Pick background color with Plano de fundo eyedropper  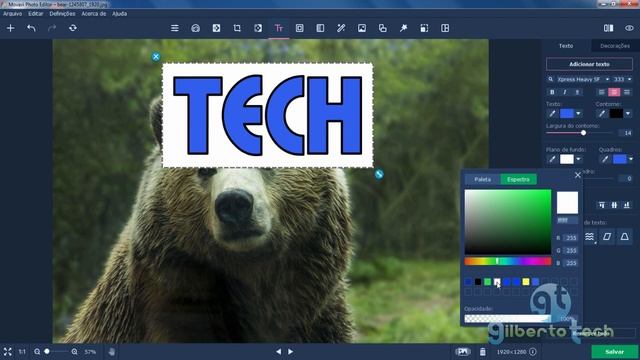(x=552, y=159)
